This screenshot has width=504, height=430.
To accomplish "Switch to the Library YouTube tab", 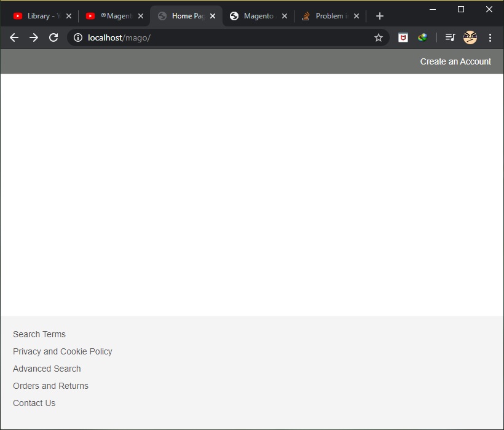I will click(38, 16).
